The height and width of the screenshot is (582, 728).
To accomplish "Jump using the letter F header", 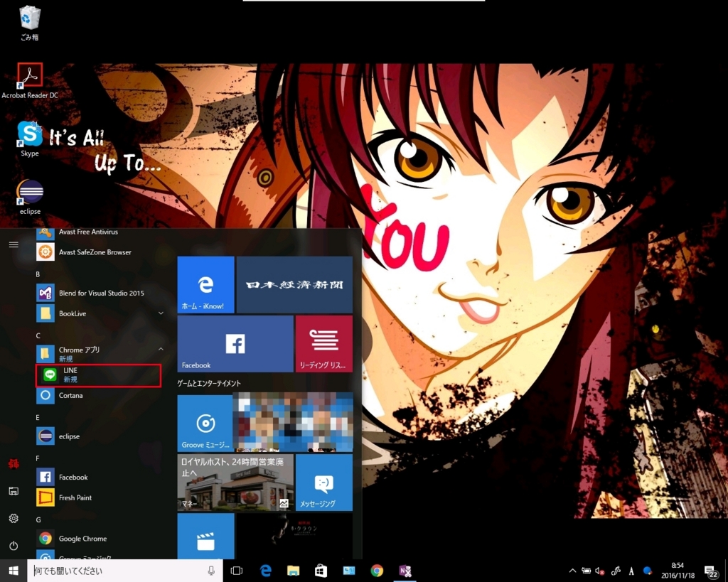I will [38, 458].
